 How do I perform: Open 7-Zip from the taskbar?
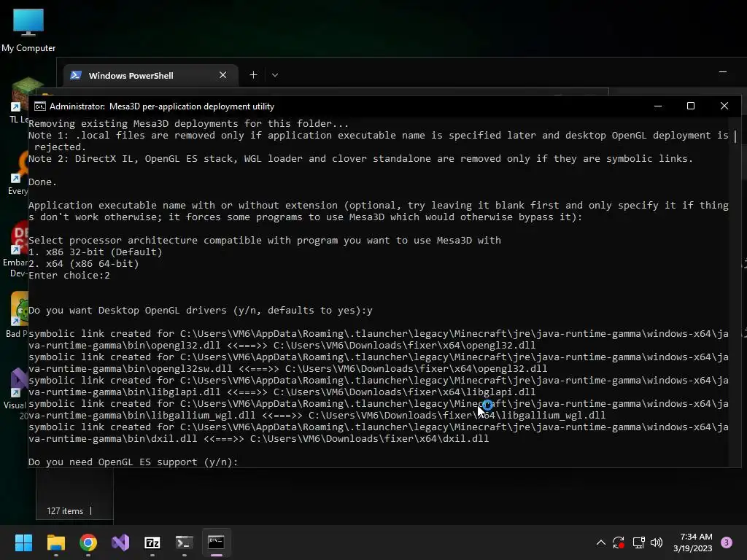click(152, 542)
